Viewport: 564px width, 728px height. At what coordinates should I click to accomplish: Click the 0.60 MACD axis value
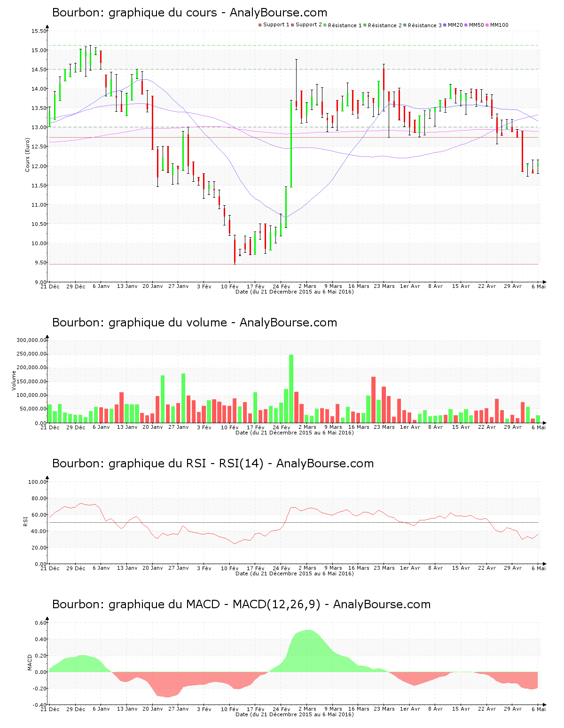(41, 623)
